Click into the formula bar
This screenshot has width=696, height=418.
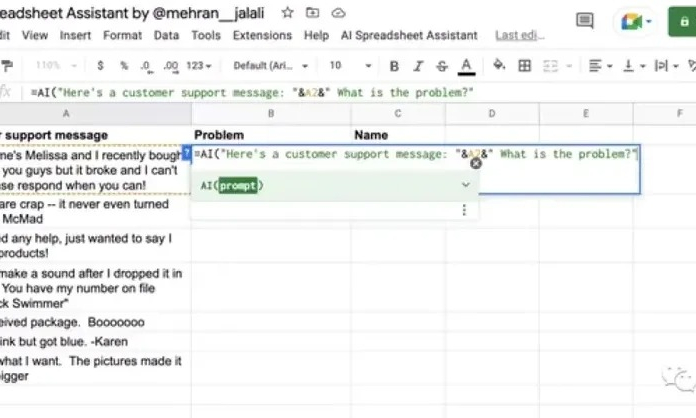[x=360, y=92]
